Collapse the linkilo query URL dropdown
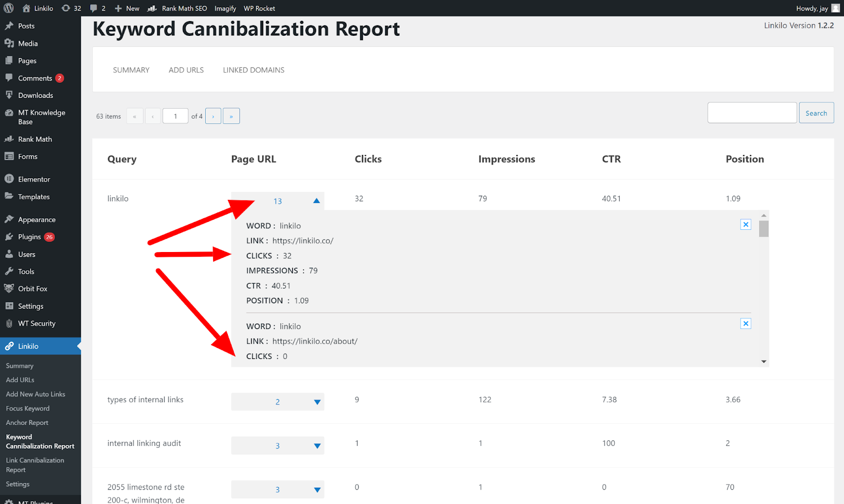Viewport: 844px width, 504px height. (x=277, y=201)
